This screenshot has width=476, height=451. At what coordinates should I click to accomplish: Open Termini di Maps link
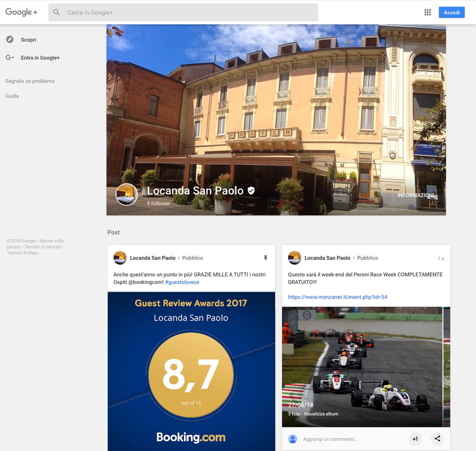coord(23,253)
